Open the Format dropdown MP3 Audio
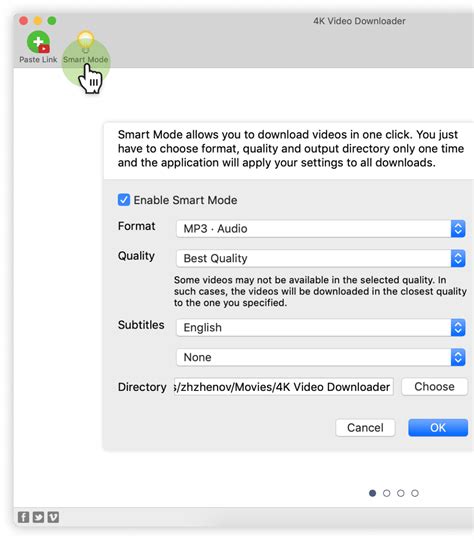 click(x=321, y=229)
